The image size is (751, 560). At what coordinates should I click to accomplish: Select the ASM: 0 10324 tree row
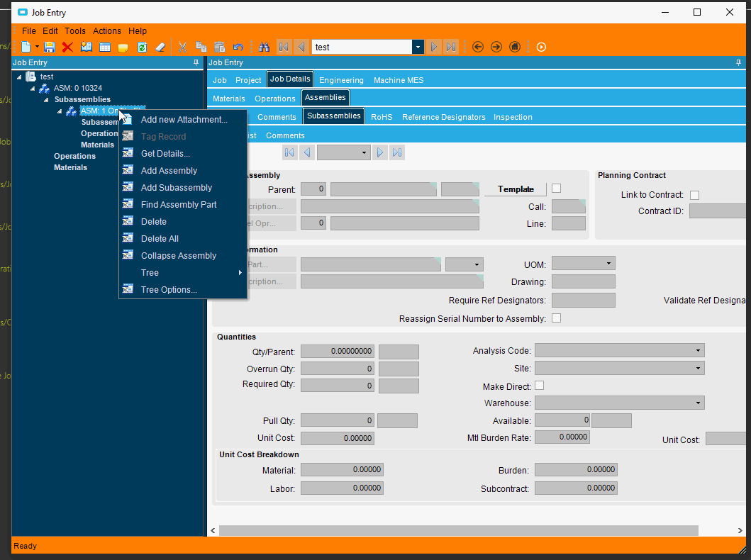tap(77, 88)
